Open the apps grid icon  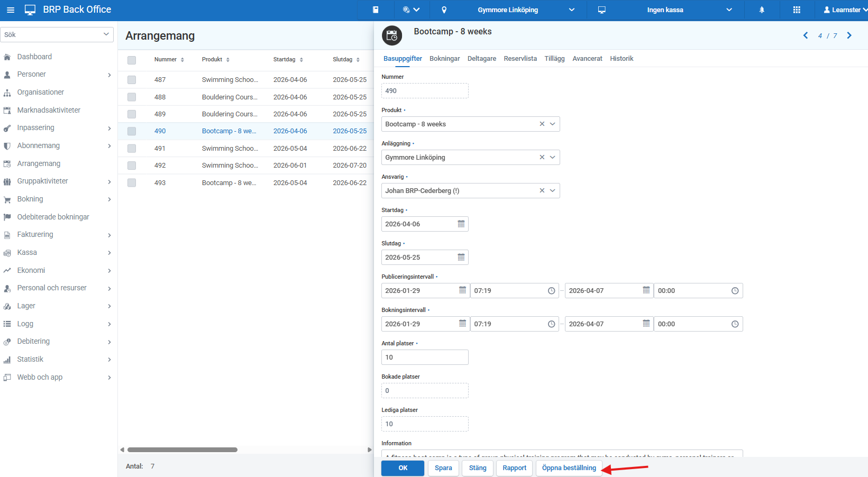pyautogui.click(x=797, y=10)
